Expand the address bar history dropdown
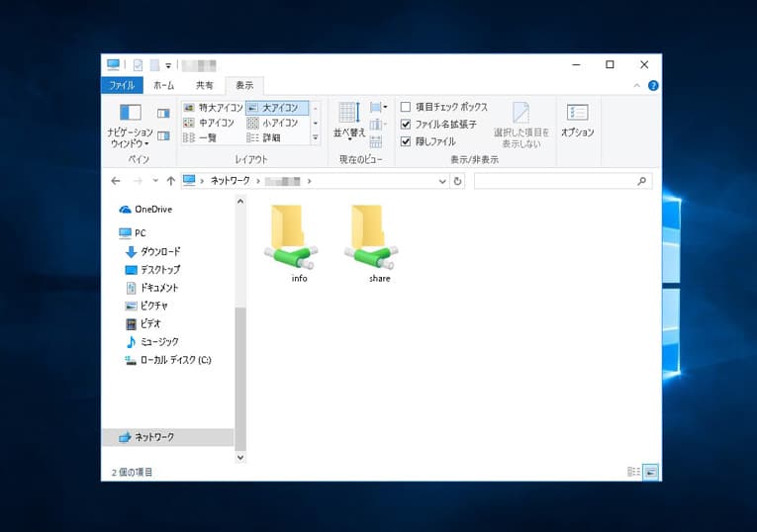This screenshot has height=532, width=757. click(442, 181)
